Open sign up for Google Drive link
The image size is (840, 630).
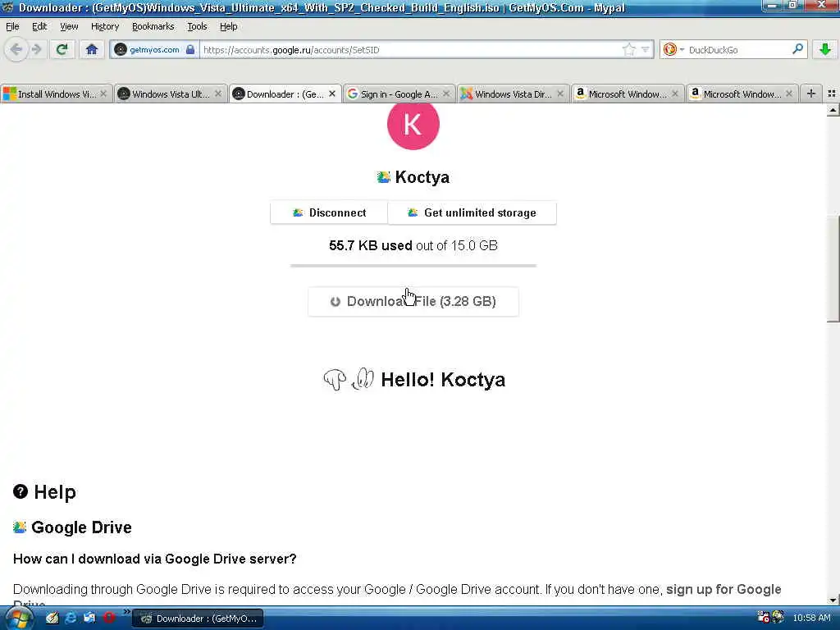click(724, 589)
